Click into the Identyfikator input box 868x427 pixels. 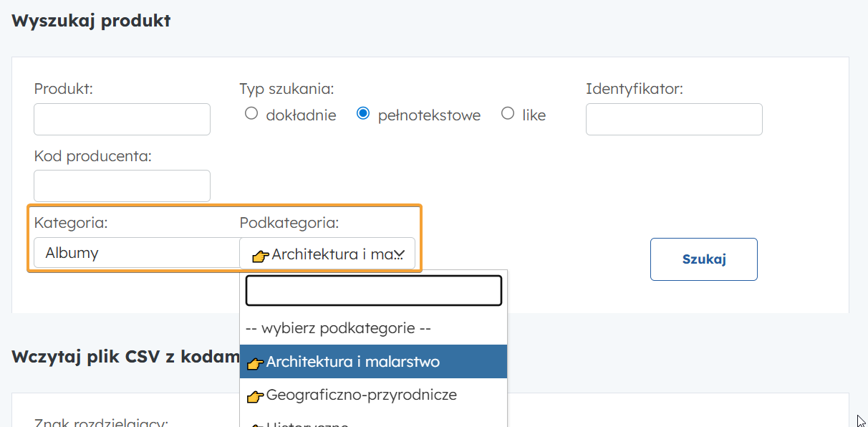[673, 120]
